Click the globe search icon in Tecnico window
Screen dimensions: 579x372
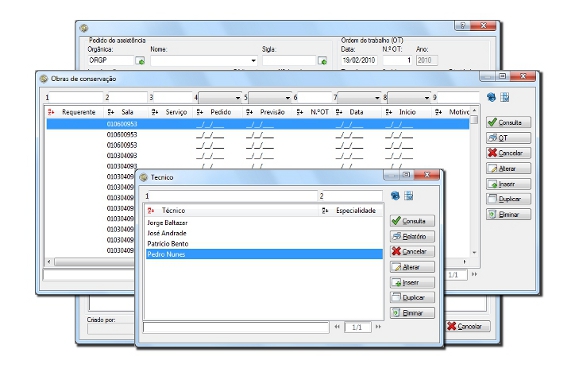click(x=395, y=196)
